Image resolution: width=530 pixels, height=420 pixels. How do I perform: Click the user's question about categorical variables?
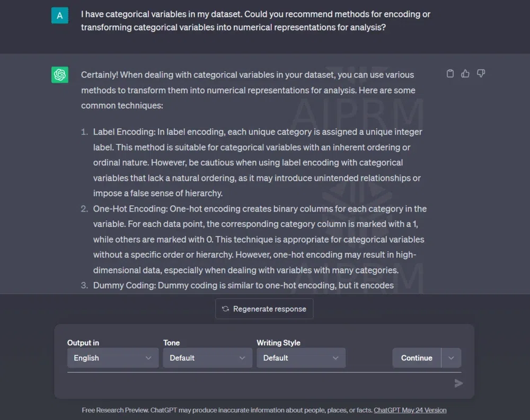[x=255, y=21]
